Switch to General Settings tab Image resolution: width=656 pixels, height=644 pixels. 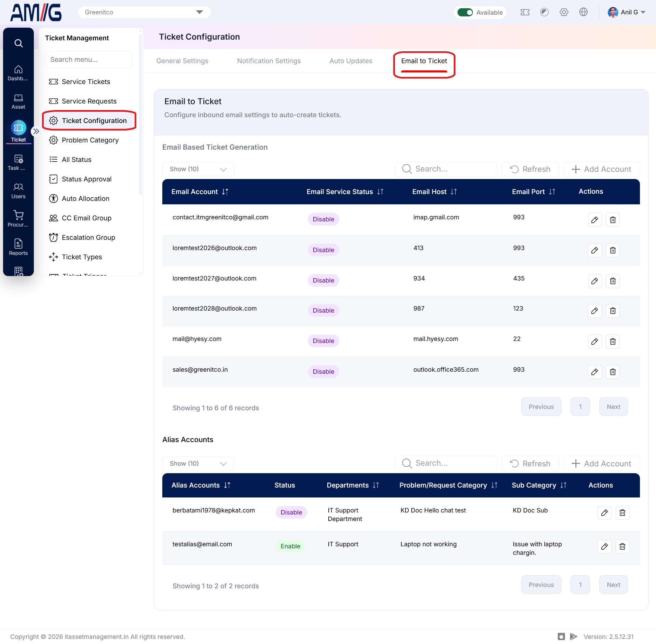[x=182, y=61]
